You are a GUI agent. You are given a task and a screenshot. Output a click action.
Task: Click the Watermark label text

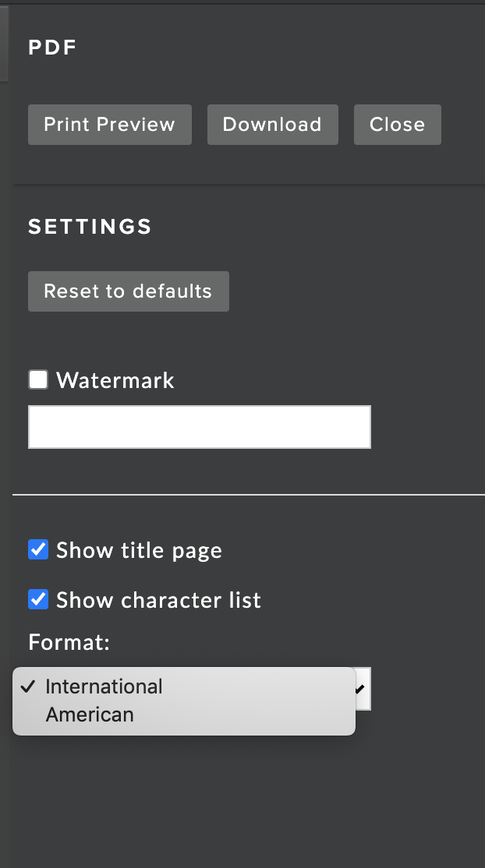click(115, 380)
